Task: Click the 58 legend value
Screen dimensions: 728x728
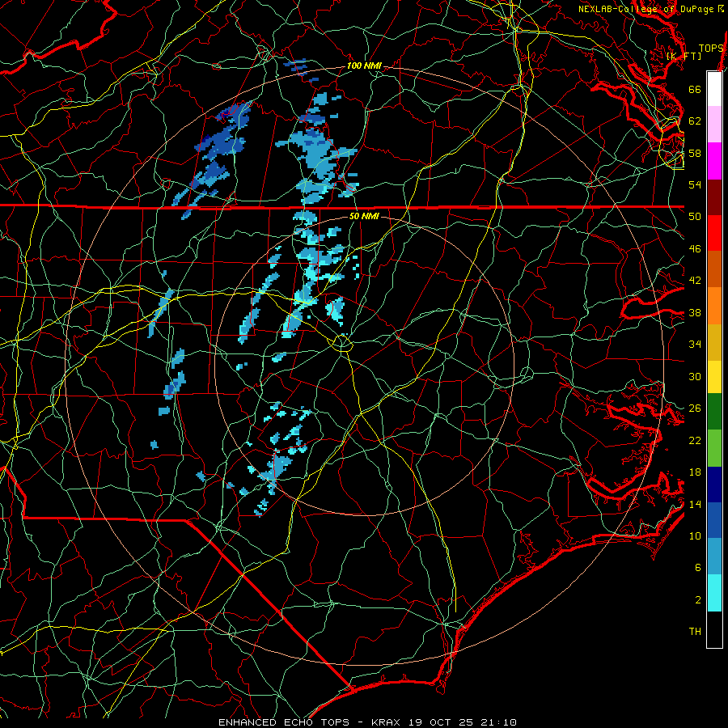Action: pyautogui.click(x=695, y=153)
